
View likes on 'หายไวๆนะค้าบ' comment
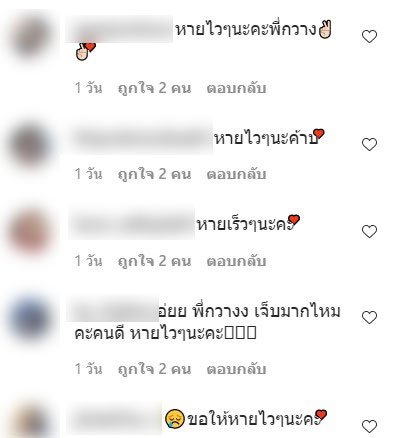point(155,174)
